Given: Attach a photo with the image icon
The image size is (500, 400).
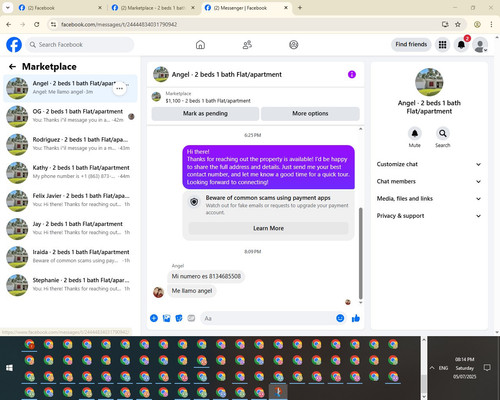Looking at the screenshot, I should 166,318.
